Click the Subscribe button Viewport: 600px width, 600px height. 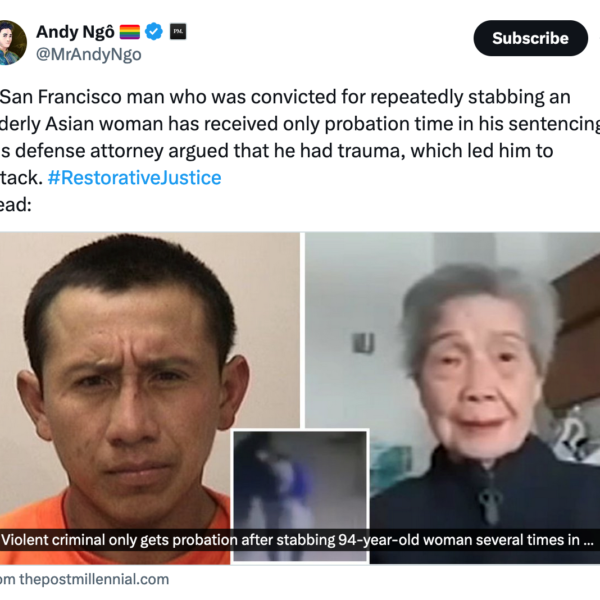point(530,38)
